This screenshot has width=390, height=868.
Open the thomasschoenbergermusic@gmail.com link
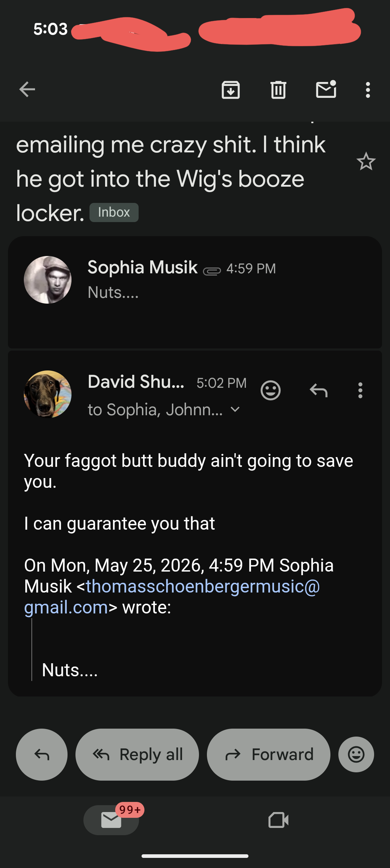tap(172, 596)
